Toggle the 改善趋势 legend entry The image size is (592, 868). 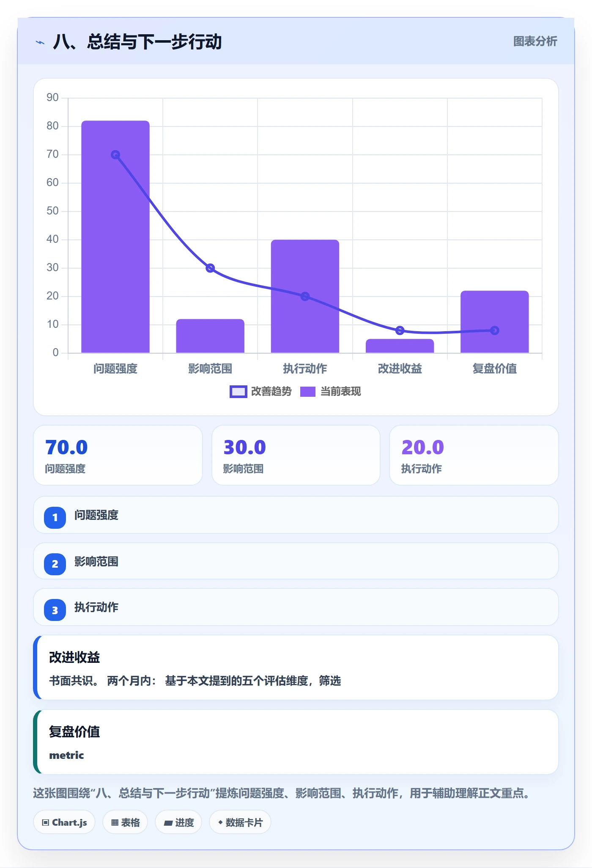[x=260, y=392]
